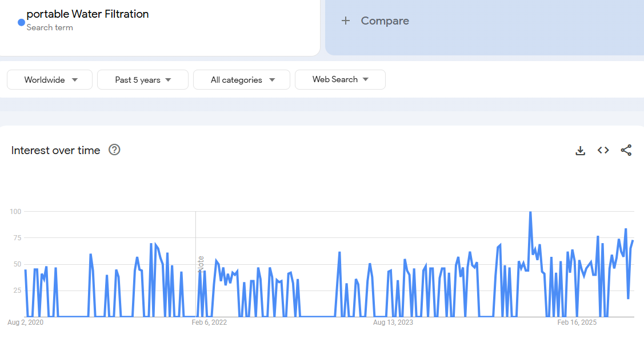The height and width of the screenshot is (339, 644).
Task: Click the Aug 13, 2023 axis label
Action: (x=393, y=322)
